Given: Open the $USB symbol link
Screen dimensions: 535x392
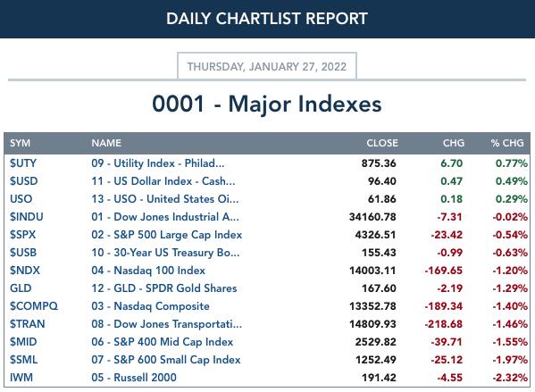Looking at the screenshot, I should tap(23, 253).
